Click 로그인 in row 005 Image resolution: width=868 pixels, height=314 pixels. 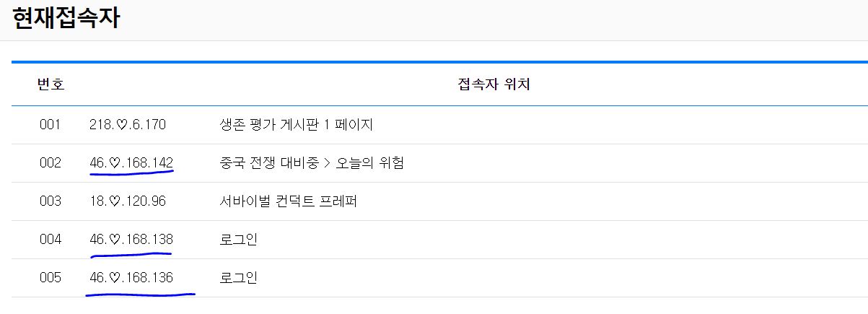238,278
